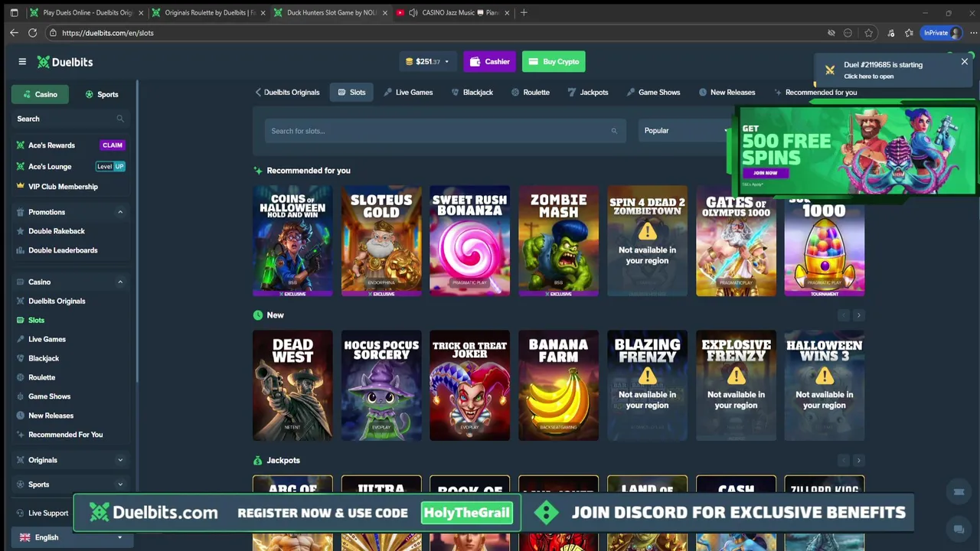
Task: Reload the page with browser refresh icon
Action: [32, 33]
